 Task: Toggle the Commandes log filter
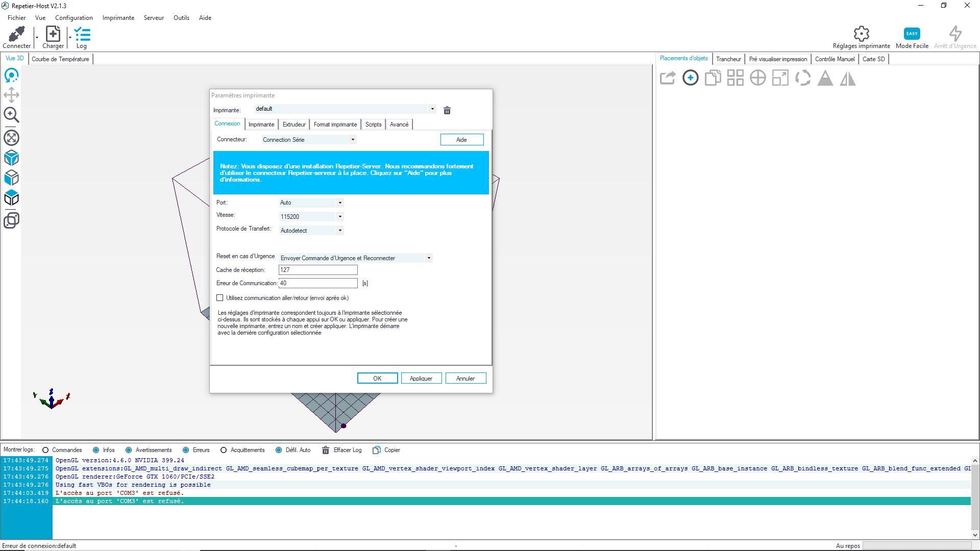pyautogui.click(x=45, y=450)
